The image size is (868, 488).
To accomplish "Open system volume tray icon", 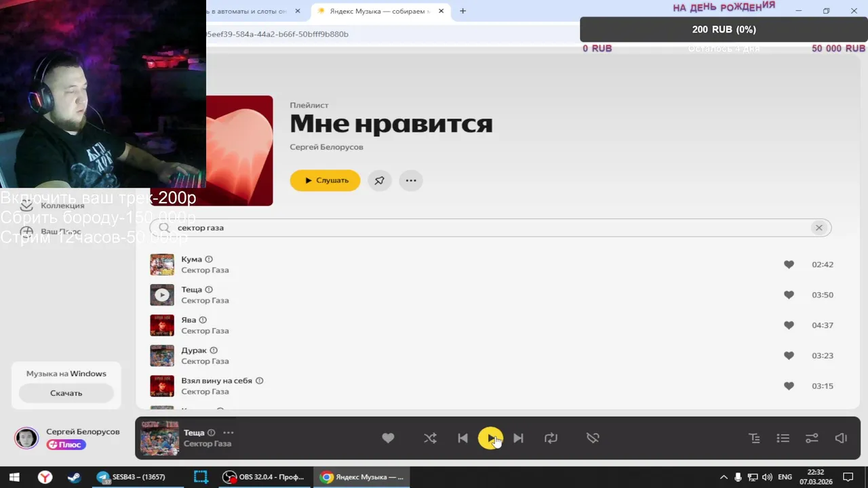I will point(767,477).
